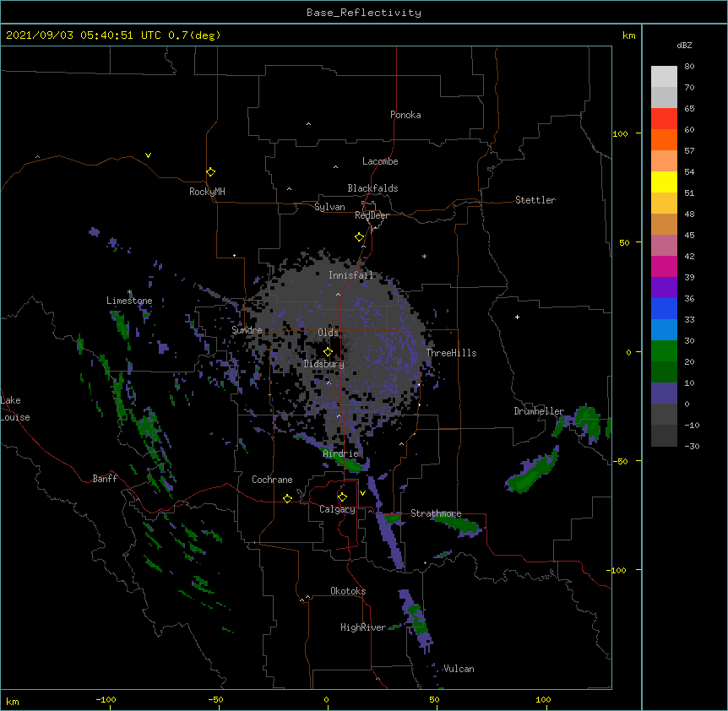Viewport: 728px width, 711px height.
Task: Click the white asterisk east of Innisfail
Action: tap(424, 256)
